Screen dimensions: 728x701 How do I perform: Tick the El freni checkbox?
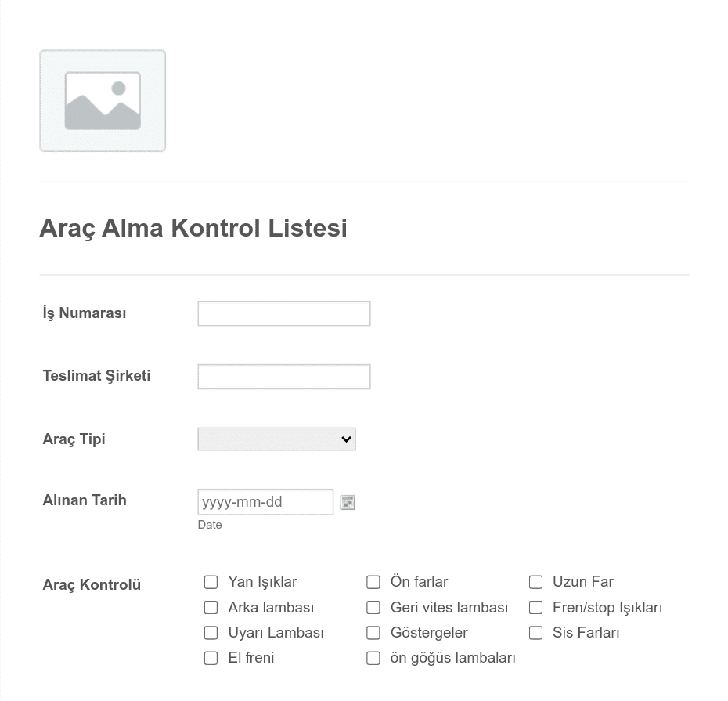(211, 658)
